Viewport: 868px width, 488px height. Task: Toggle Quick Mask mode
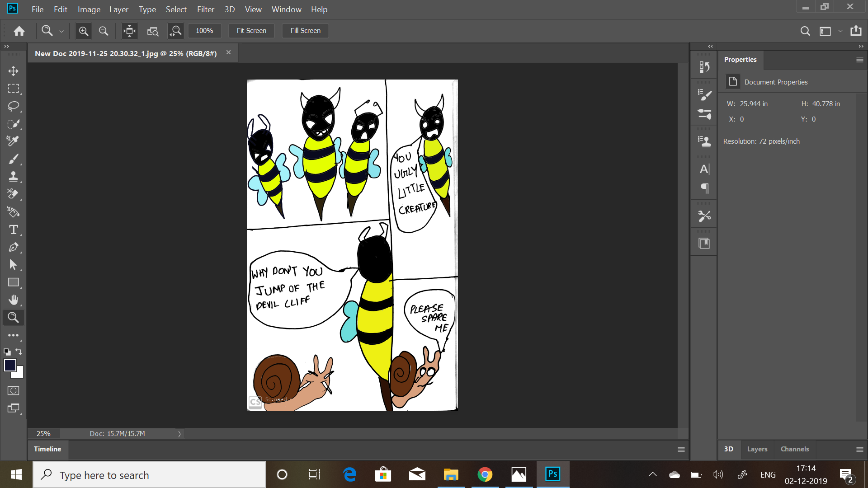pos(13,390)
